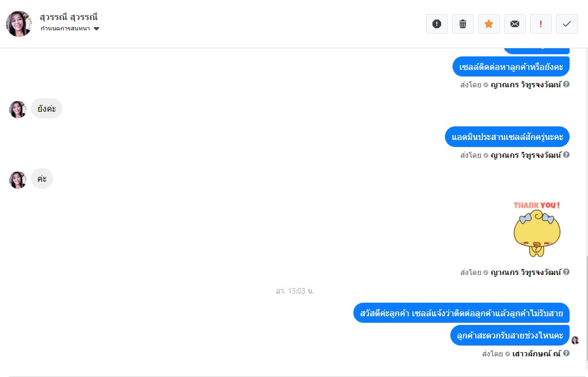Click the Thank You chick sticker
The image size is (588, 377).
tap(537, 229)
